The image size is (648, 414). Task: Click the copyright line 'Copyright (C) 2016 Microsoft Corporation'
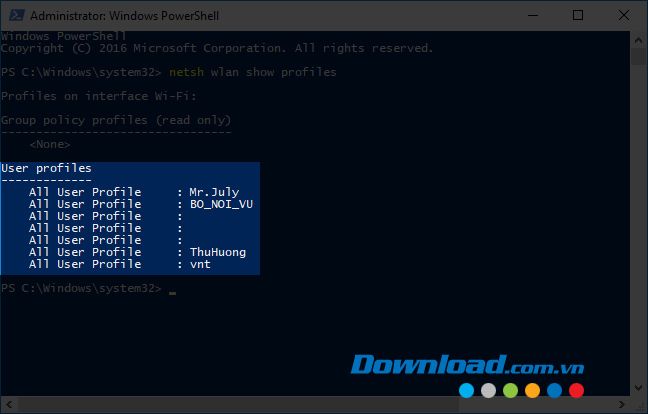[x=143, y=48]
